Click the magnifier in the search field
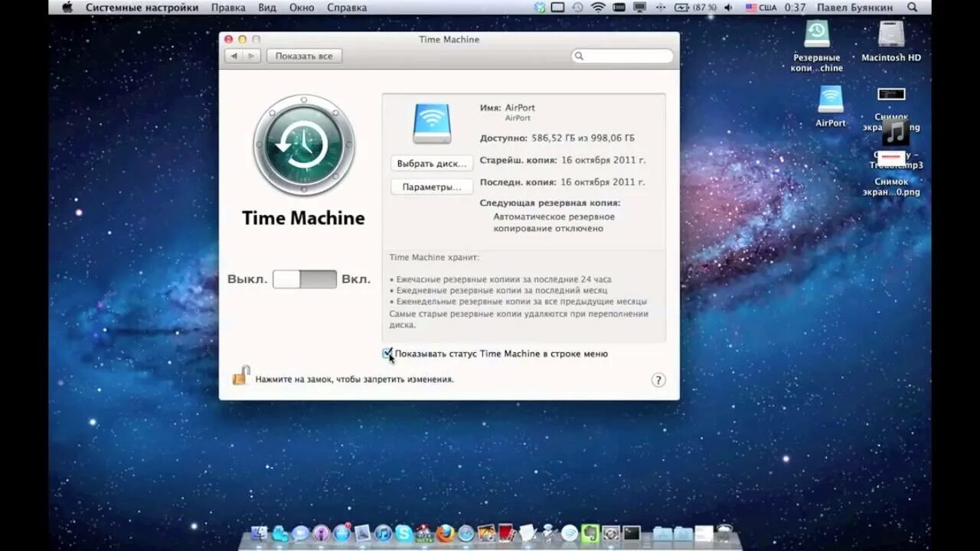Image resolution: width=980 pixels, height=551 pixels. [x=580, y=56]
